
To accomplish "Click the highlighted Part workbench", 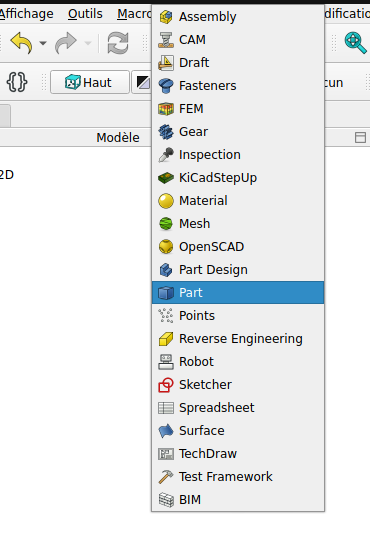I will pos(238,293).
